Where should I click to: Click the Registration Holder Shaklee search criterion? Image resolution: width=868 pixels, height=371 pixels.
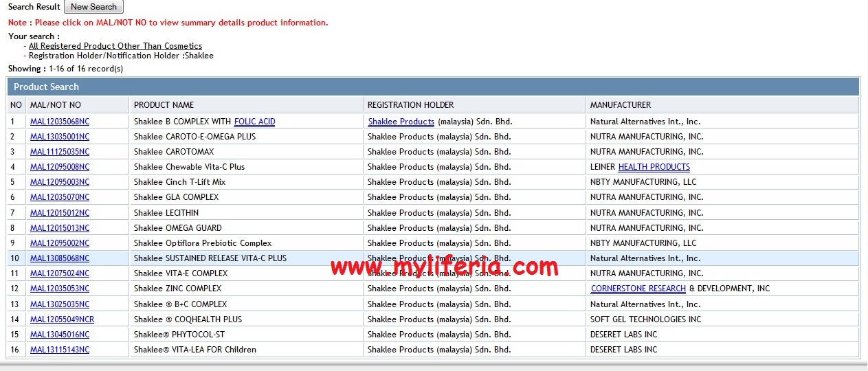121,56
